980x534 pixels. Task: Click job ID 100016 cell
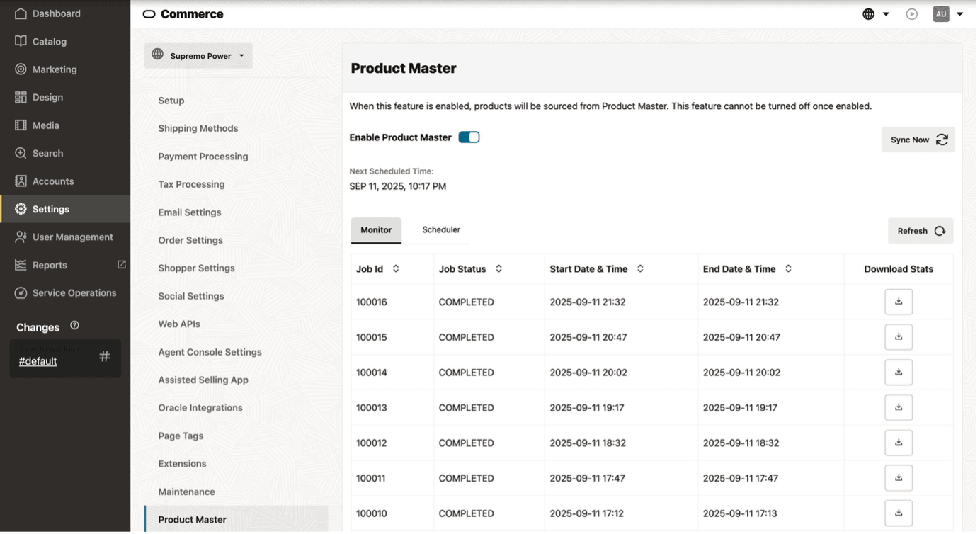coord(372,302)
